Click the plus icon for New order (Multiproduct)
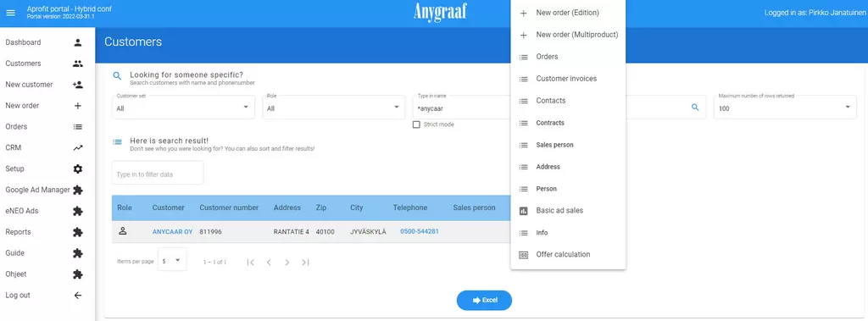The width and height of the screenshot is (868, 321). click(x=524, y=35)
